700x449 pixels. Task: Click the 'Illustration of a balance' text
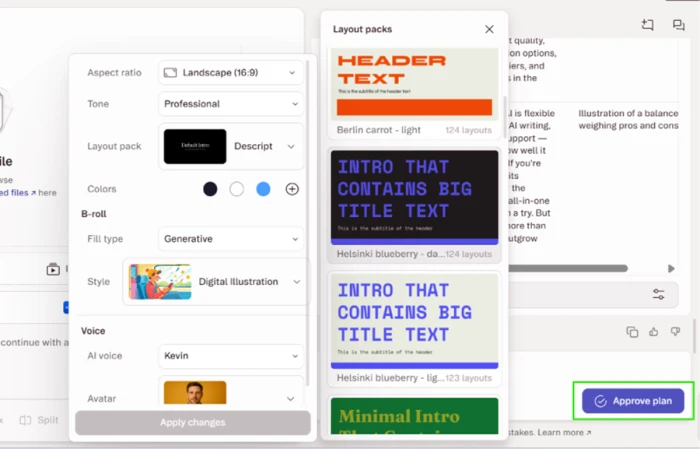point(628,113)
